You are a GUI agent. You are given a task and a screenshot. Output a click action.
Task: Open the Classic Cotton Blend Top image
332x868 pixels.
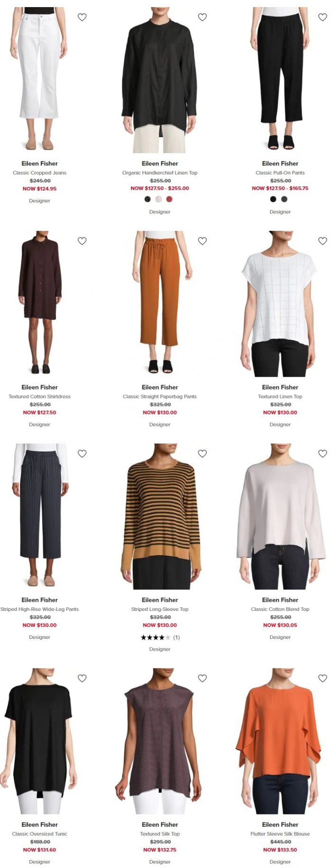(280, 517)
